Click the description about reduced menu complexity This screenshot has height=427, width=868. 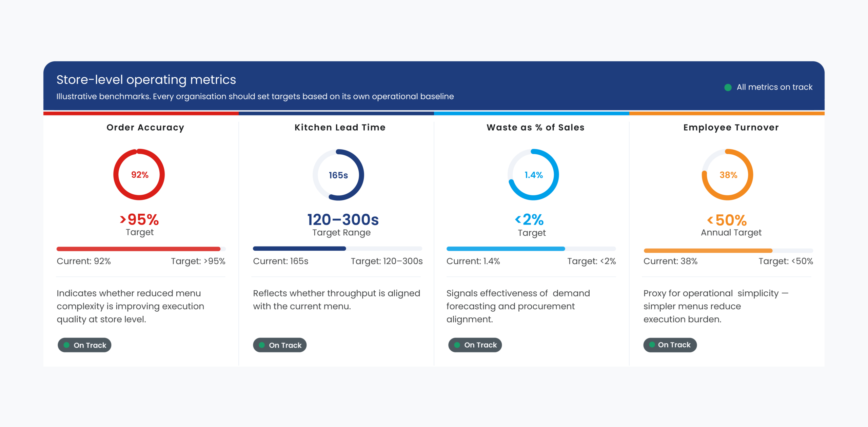[x=131, y=306]
